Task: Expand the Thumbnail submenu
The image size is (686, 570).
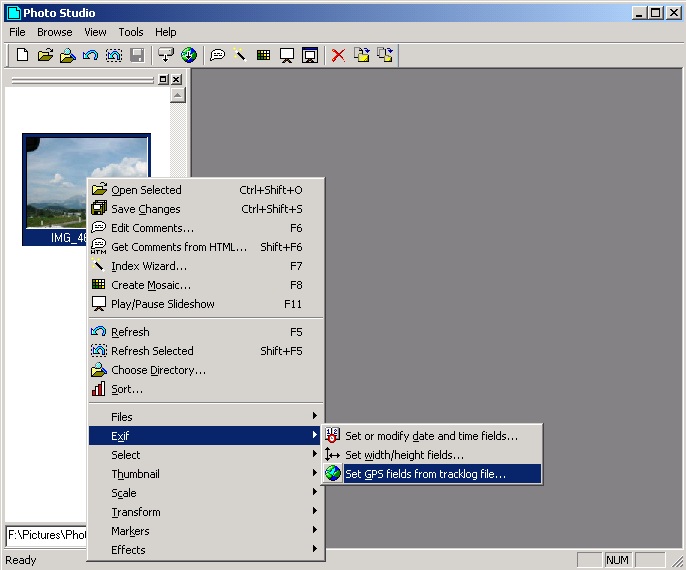Action: click(x=206, y=474)
